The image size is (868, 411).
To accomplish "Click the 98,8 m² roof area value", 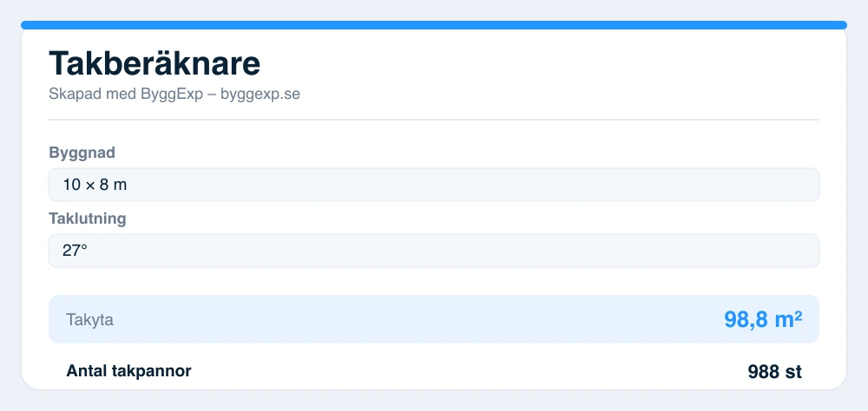I will pos(763,319).
